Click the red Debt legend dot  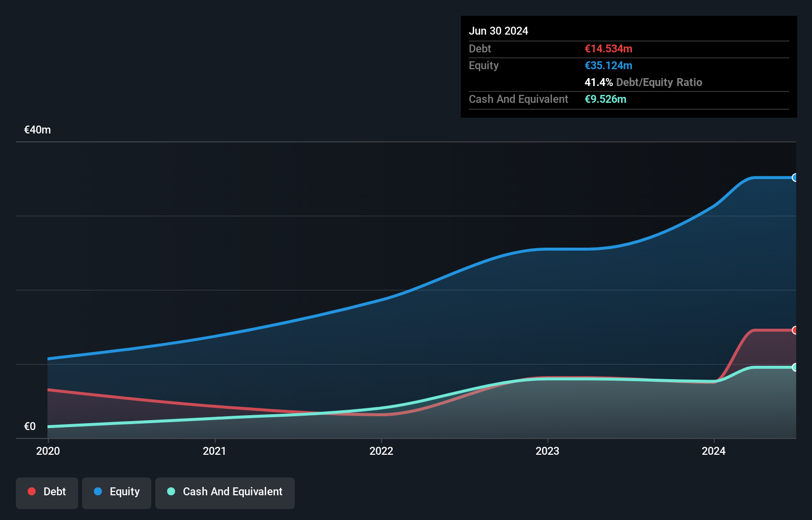click(32, 491)
